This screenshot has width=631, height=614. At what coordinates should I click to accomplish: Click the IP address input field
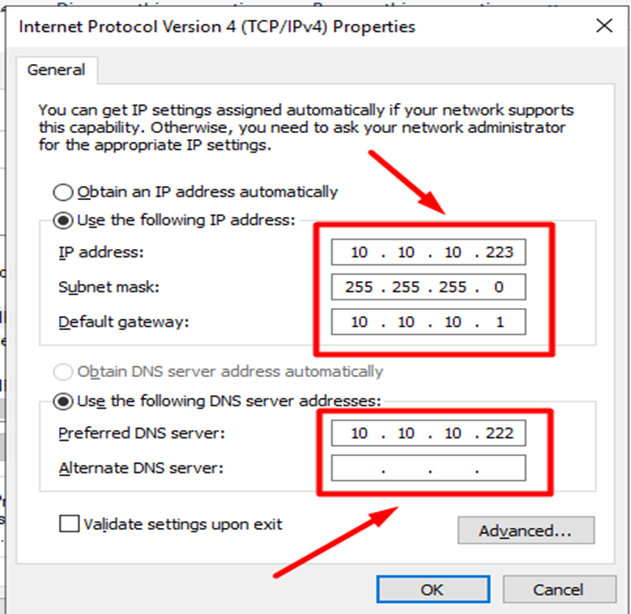point(429,252)
